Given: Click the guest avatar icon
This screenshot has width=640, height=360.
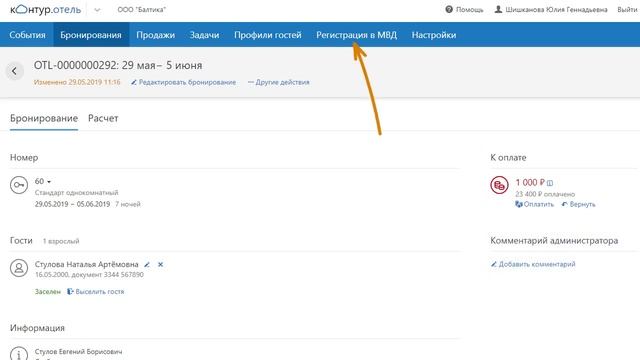Looking at the screenshot, I should click(x=19, y=268).
